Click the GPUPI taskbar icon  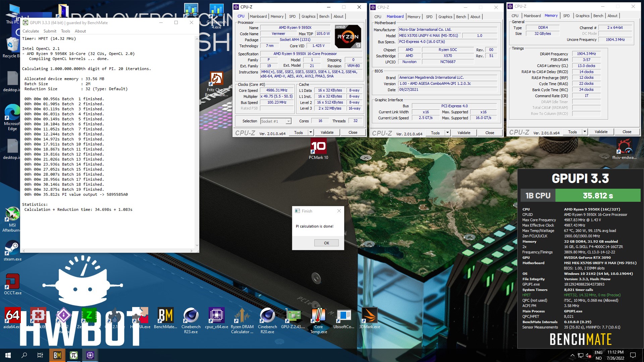(74, 355)
